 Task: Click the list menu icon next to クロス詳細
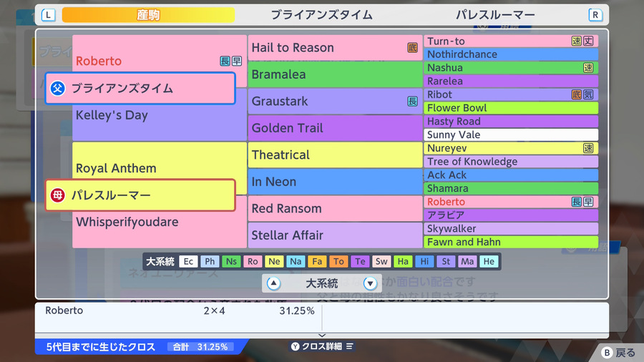(x=349, y=346)
